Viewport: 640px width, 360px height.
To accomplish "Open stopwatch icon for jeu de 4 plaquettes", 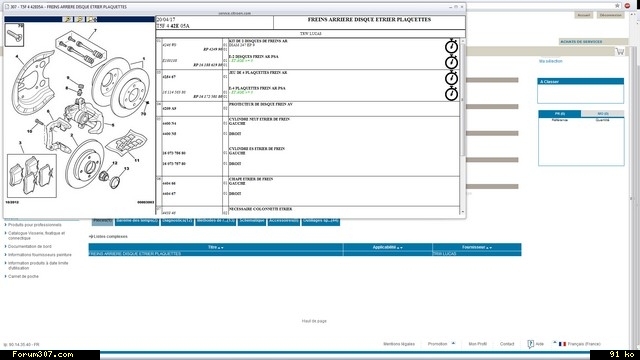I will coord(451,78).
